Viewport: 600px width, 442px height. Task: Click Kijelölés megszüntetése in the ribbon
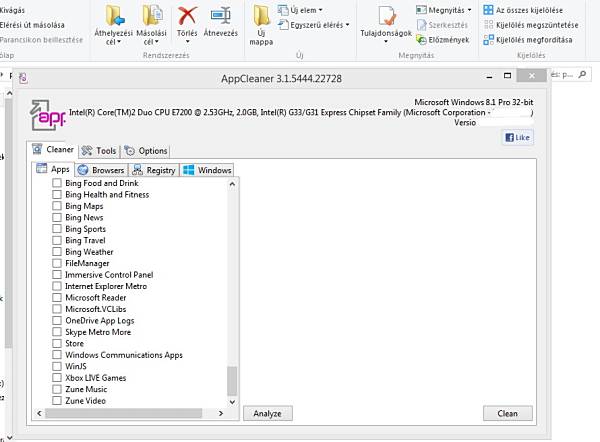pos(531,25)
